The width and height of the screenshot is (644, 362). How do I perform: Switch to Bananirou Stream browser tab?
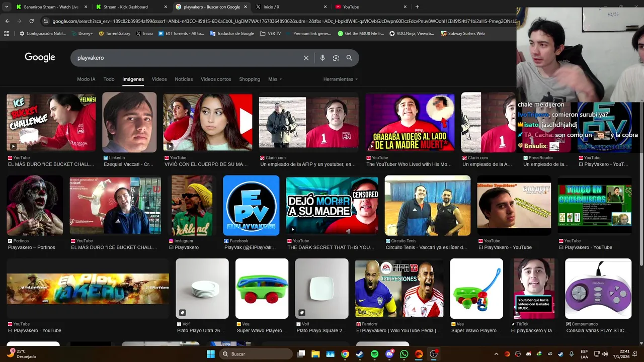(x=51, y=7)
